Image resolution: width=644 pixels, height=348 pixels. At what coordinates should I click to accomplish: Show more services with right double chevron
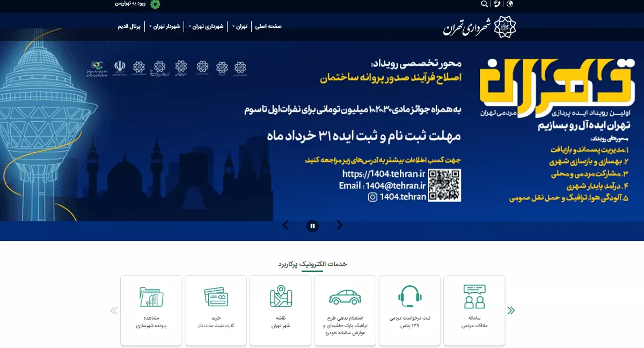pos(511,310)
